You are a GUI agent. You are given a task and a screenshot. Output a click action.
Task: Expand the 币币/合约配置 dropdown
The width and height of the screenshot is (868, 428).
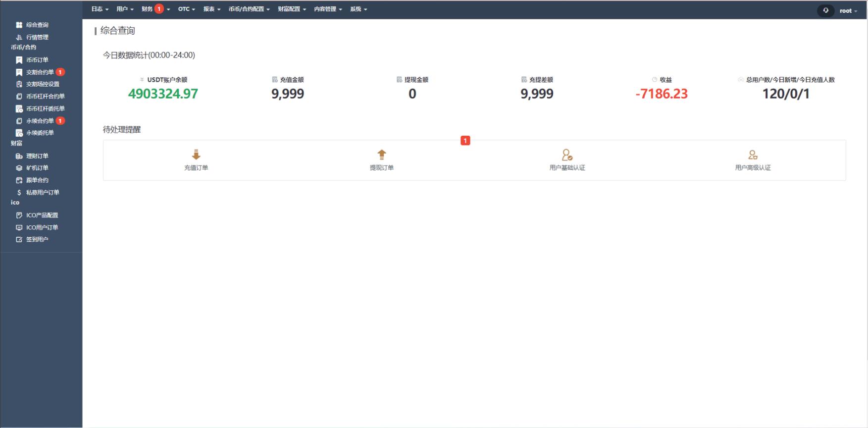[249, 9]
